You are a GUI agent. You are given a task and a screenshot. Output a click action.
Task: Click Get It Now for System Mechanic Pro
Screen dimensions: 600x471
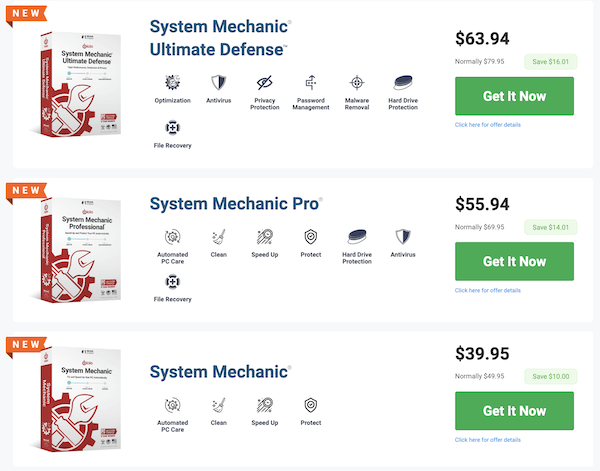point(514,261)
